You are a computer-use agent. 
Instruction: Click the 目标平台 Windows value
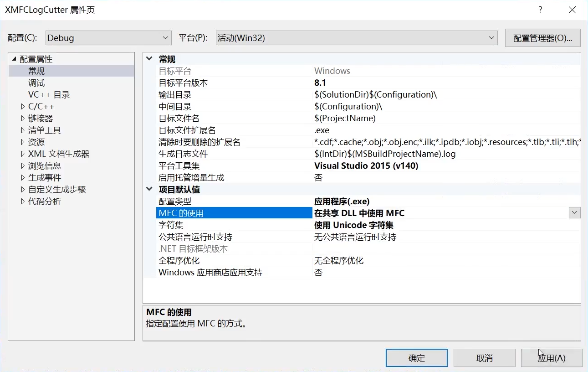[x=332, y=71]
